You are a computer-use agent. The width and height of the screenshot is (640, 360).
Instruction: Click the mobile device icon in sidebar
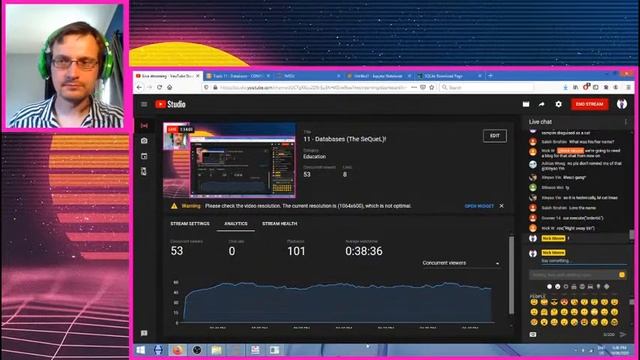tap(144, 171)
